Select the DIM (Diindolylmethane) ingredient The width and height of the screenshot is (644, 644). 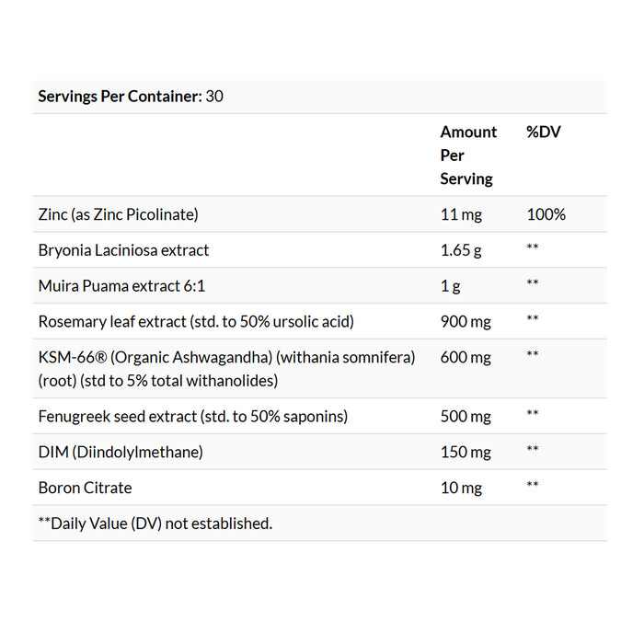(121, 453)
